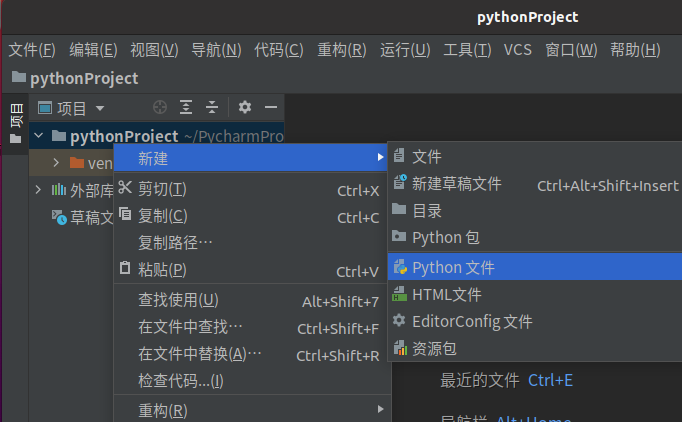Click the scissors cut icon
The height and width of the screenshot is (422, 682).
(x=125, y=187)
